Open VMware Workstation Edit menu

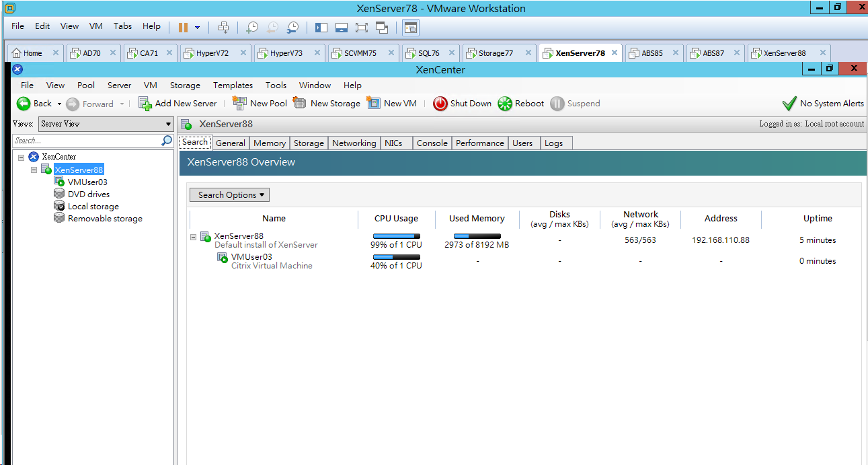pyautogui.click(x=42, y=26)
